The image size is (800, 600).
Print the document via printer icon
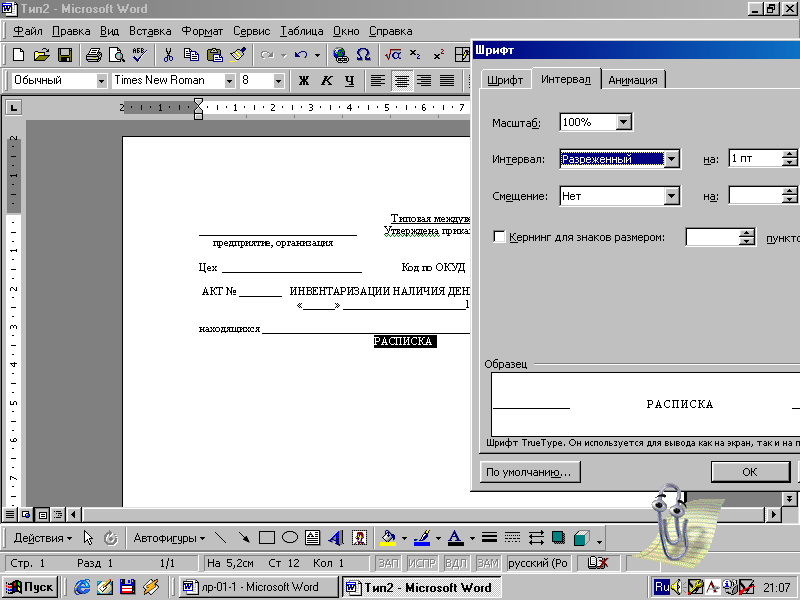click(93, 55)
